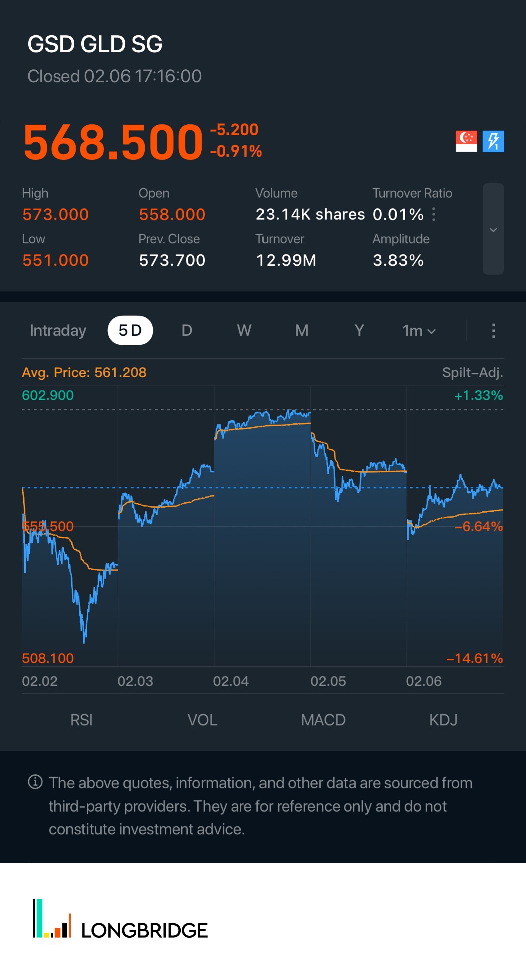526x980 pixels.
Task: Toggle the VOL indicator
Action: [x=202, y=720]
